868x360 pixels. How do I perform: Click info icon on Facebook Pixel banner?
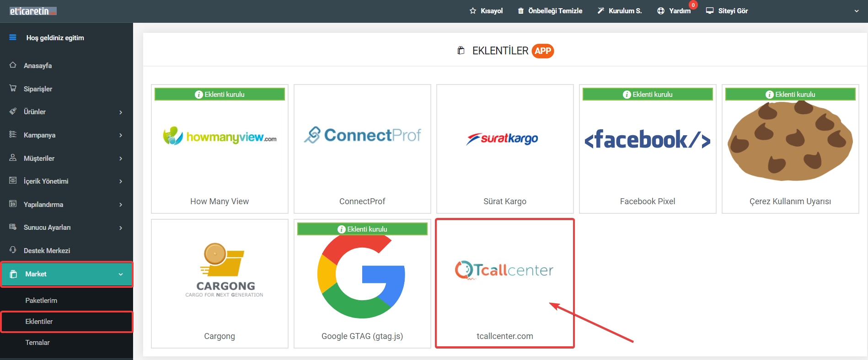(627, 95)
